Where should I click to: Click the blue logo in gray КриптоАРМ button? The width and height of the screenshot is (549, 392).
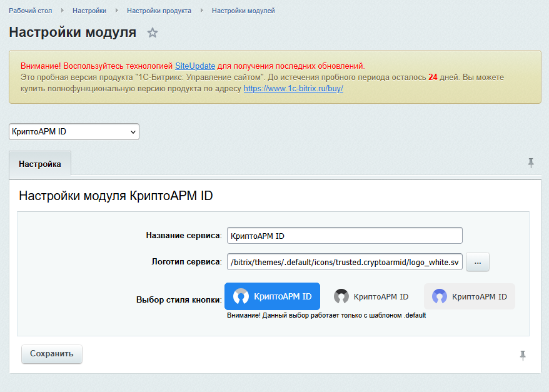(x=440, y=296)
